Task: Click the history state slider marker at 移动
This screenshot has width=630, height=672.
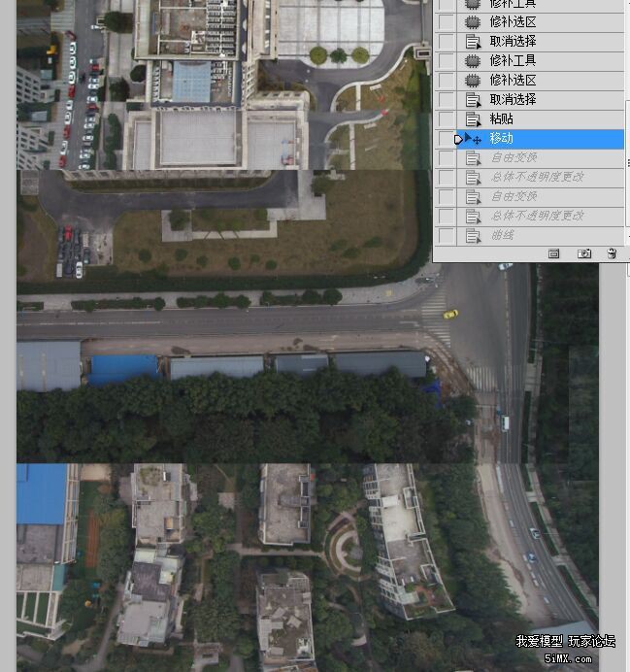Action: point(459,140)
